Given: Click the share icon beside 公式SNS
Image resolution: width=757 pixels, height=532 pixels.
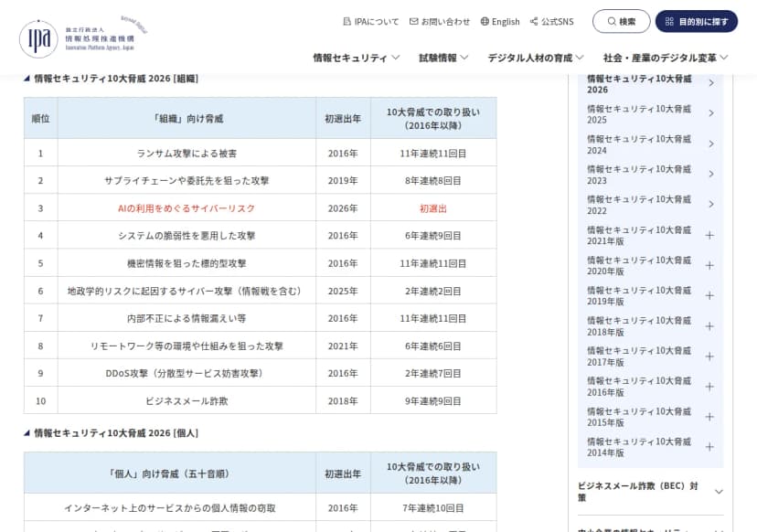Looking at the screenshot, I should click(x=534, y=21).
